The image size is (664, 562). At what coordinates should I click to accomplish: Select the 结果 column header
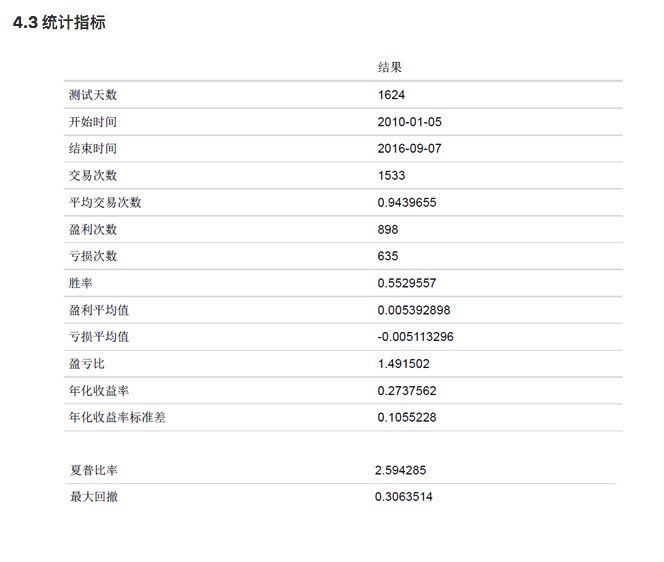point(390,67)
